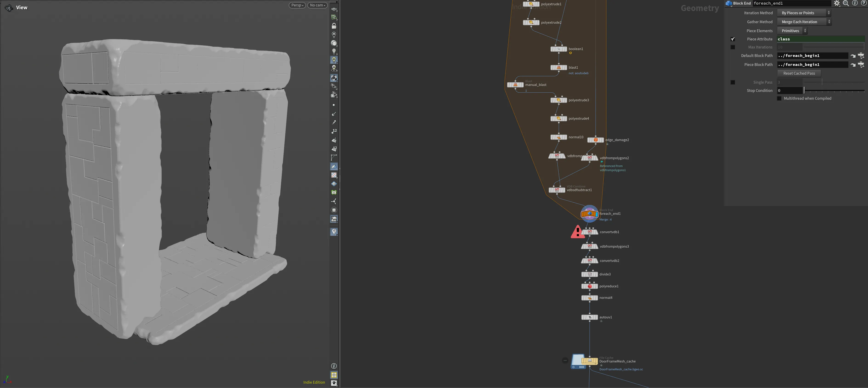
Task: Toggle the viewport background image icon
Action: click(x=334, y=219)
